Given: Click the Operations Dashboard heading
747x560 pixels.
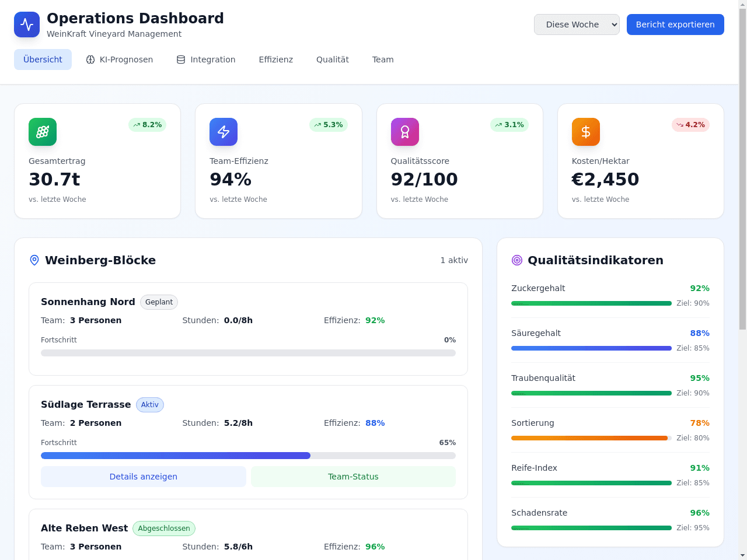Looking at the screenshot, I should pyautogui.click(x=135, y=18).
